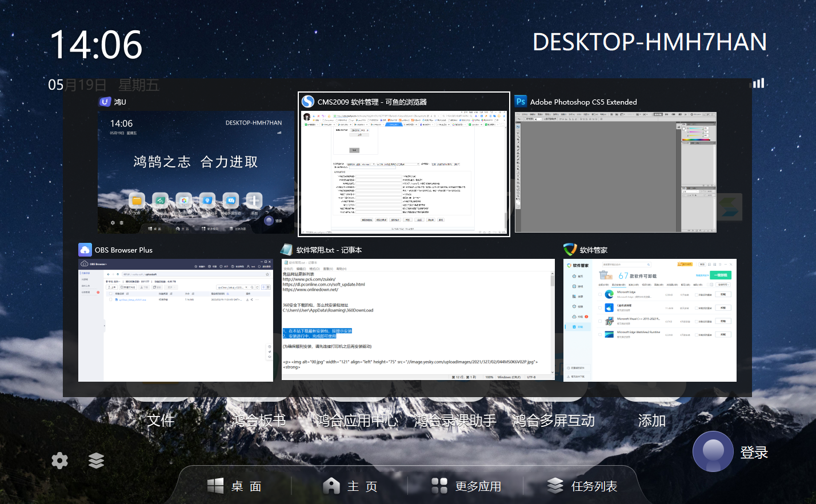Click the '鸿合多屏互动' launcher label

554,421
